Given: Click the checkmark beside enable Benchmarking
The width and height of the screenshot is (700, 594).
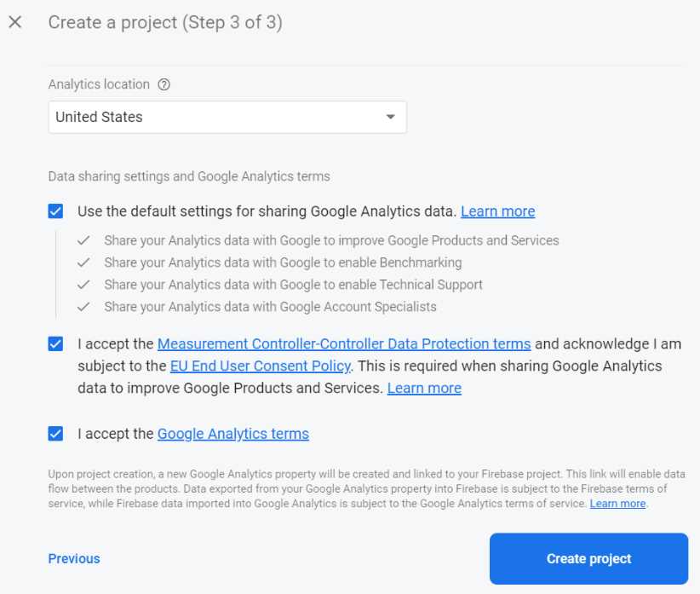Looking at the screenshot, I should [83, 262].
